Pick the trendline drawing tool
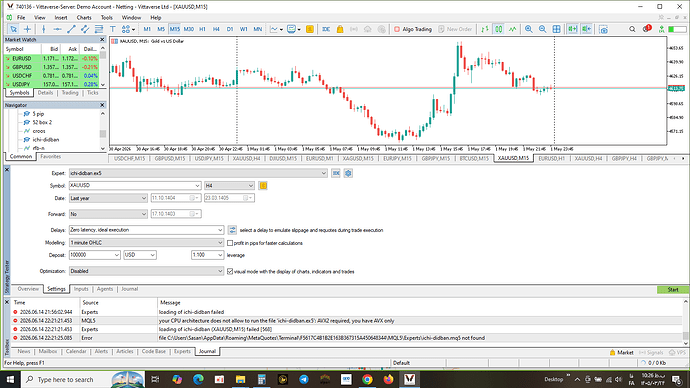 coord(71,29)
